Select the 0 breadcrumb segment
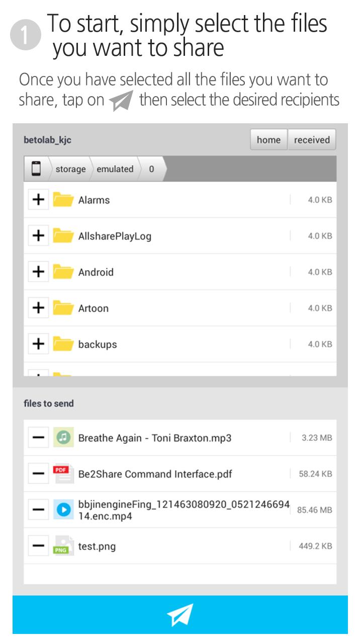 point(151,169)
